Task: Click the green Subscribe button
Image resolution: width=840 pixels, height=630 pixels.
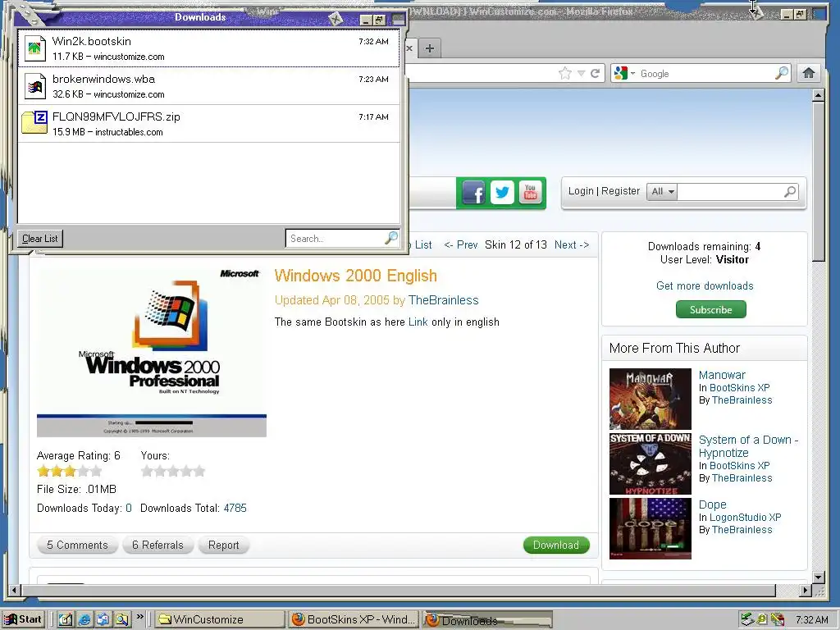Action: pyautogui.click(x=710, y=309)
